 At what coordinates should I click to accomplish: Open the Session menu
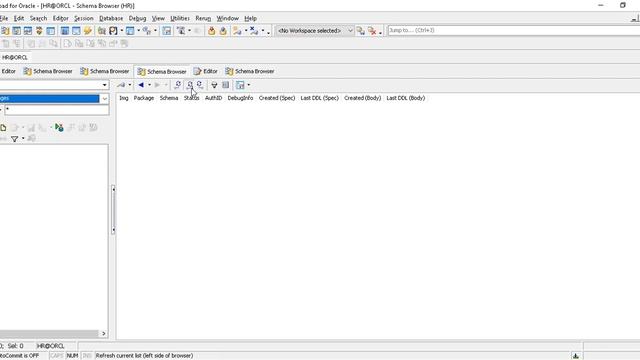click(84, 18)
